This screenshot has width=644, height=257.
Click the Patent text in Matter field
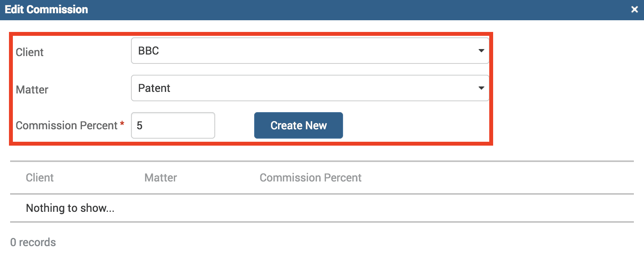point(154,88)
